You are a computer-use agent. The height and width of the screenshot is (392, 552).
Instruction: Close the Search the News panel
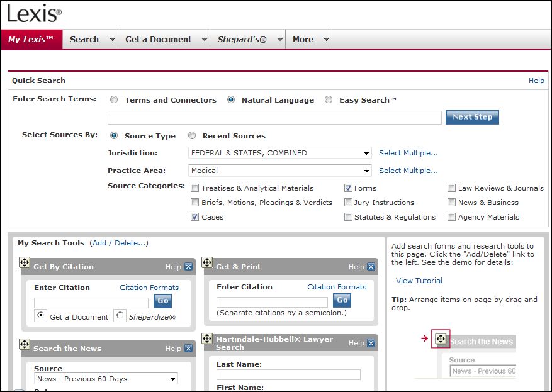pyautogui.click(x=188, y=349)
